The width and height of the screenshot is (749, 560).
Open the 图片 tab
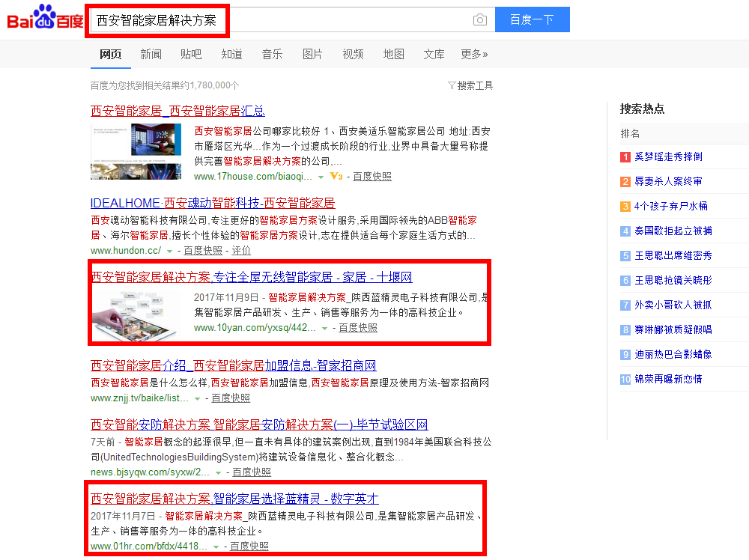(x=312, y=55)
